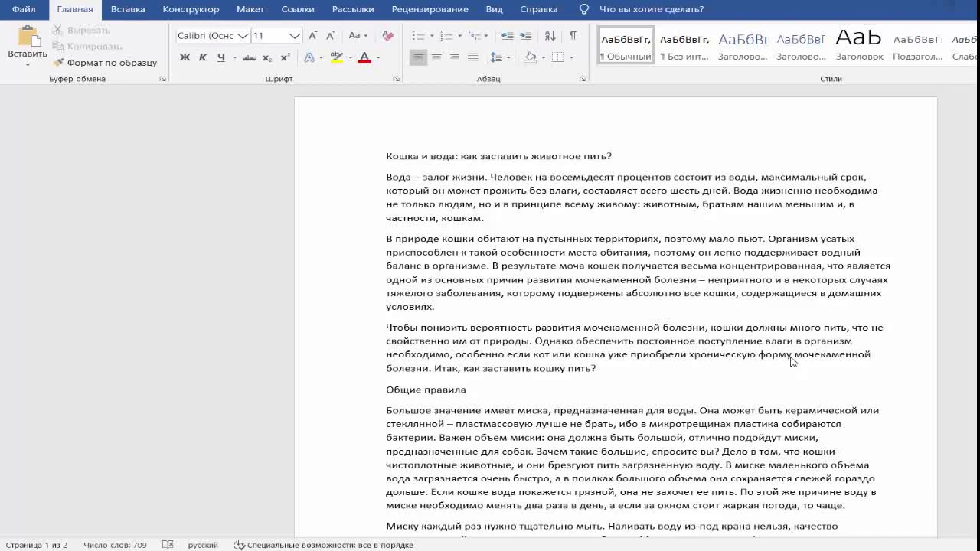Viewport: 980px width, 551px height.
Task: Click the shading paint bucket icon
Action: (x=530, y=57)
